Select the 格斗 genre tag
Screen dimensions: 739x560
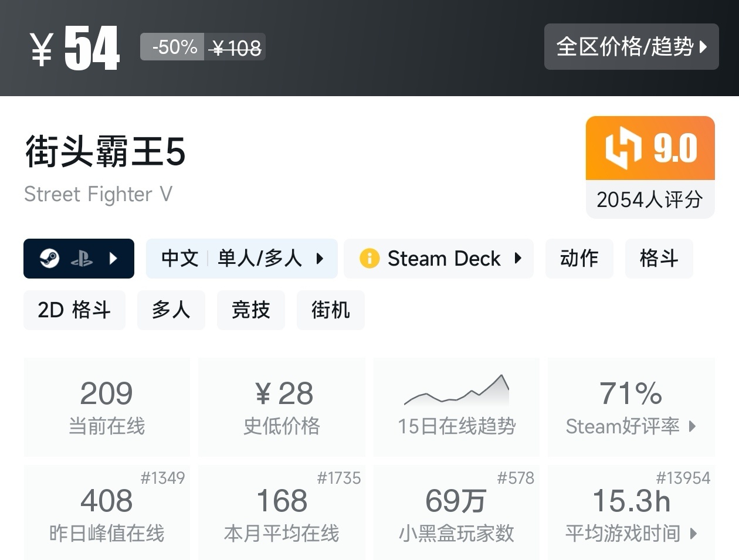pyautogui.click(x=659, y=258)
